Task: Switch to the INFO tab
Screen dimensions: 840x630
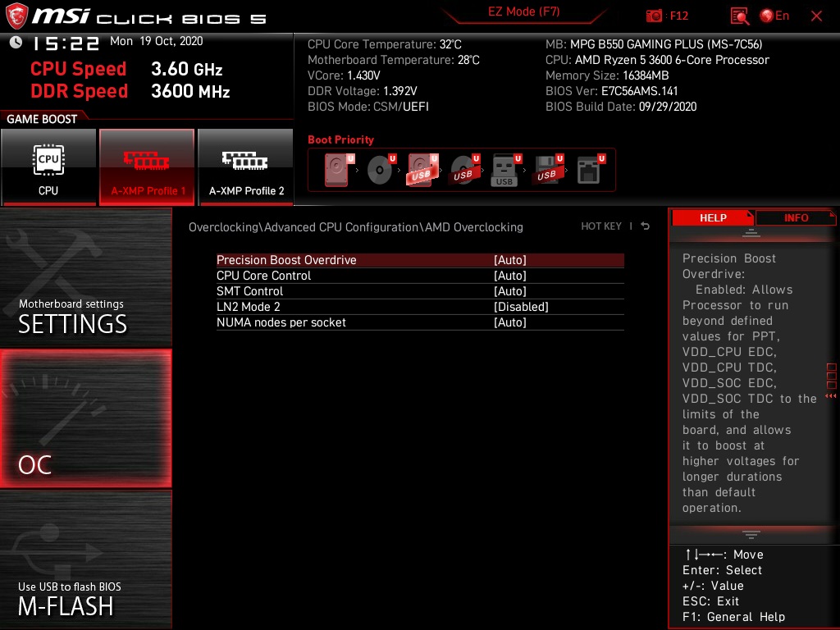Action: pos(795,217)
